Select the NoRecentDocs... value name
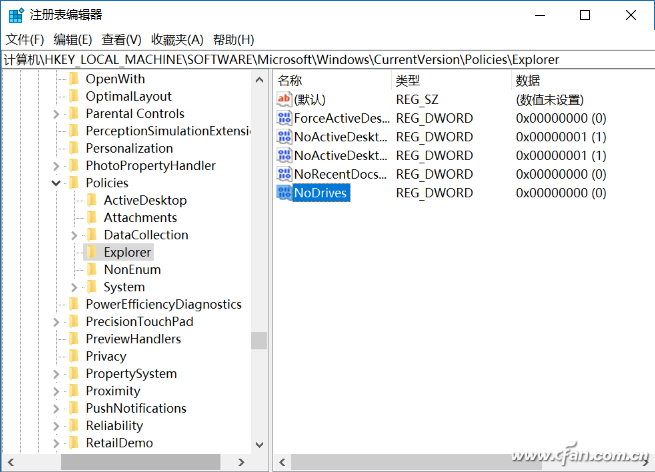Image resolution: width=655 pixels, height=472 pixels. (x=340, y=174)
